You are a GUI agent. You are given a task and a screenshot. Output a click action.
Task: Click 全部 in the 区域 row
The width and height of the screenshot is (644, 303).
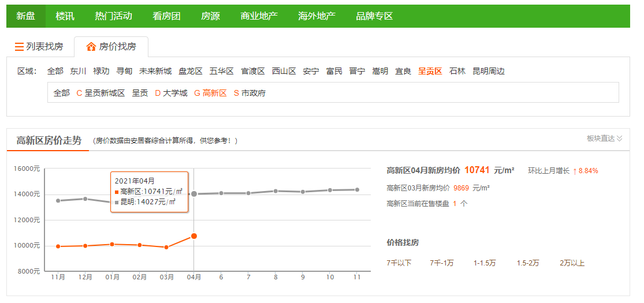[55, 72]
